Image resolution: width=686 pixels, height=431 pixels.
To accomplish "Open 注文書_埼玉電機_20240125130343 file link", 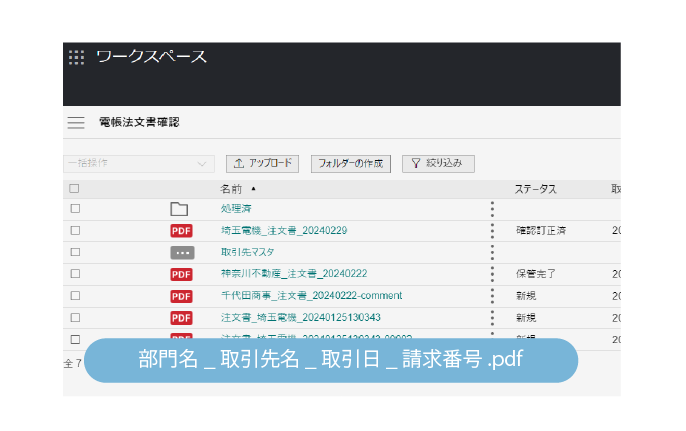I will tap(301, 318).
